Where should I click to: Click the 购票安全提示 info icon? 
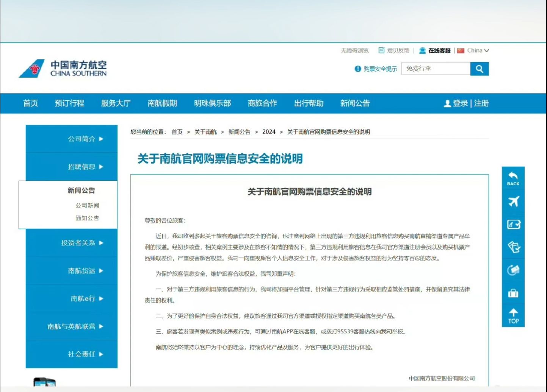[x=357, y=69]
